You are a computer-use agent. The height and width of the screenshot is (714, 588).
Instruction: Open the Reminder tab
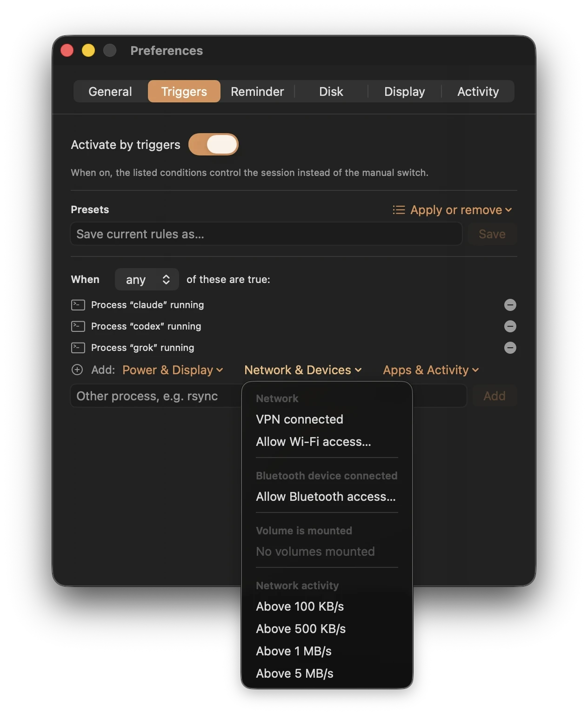[x=257, y=91]
